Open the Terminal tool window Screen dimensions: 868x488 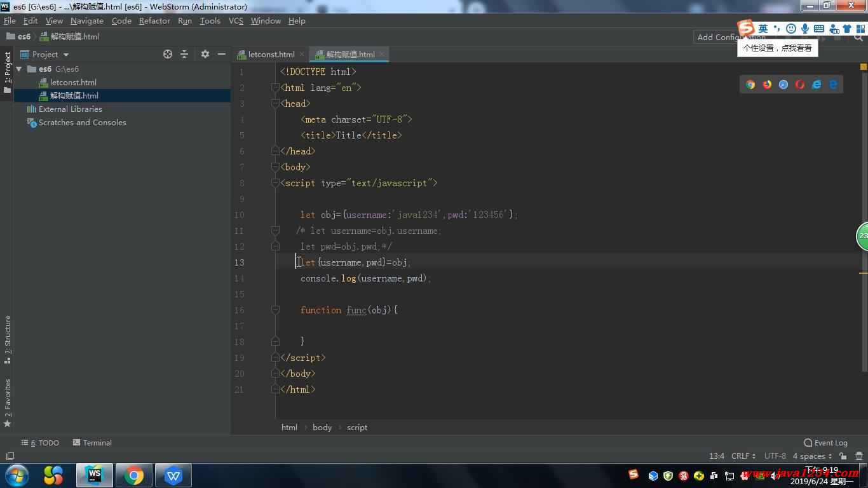tap(92, 443)
